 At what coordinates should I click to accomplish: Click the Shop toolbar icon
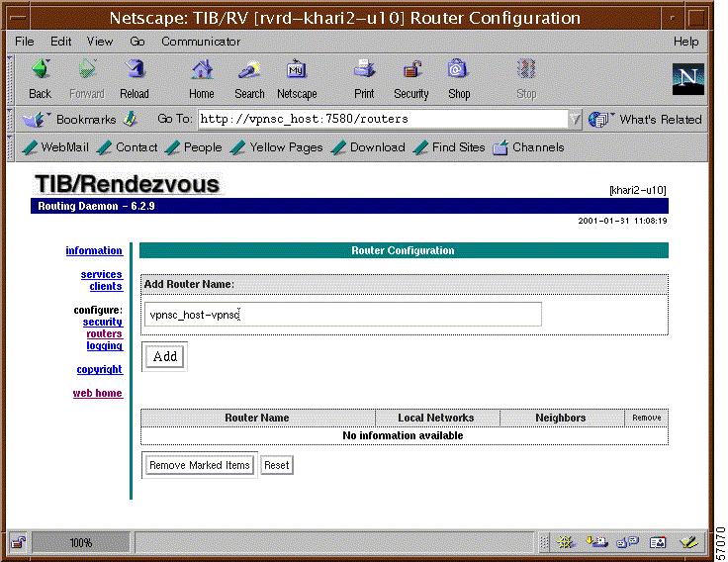[457, 69]
